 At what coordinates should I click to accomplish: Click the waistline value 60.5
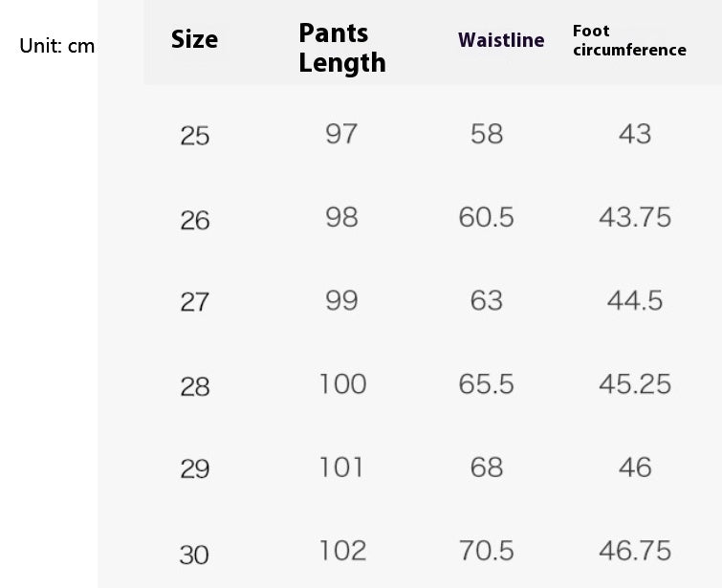(x=486, y=218)
